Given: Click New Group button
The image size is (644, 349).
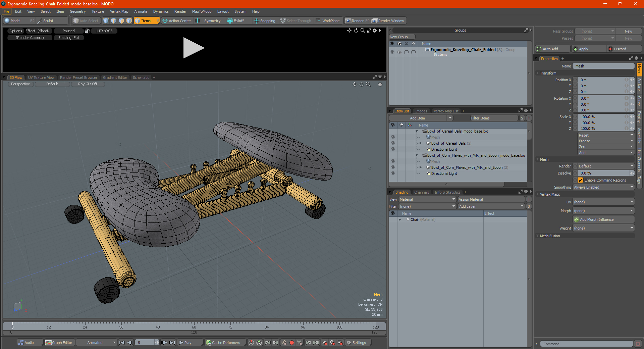Looking at the screenshot, I should (x=402, y=37).
